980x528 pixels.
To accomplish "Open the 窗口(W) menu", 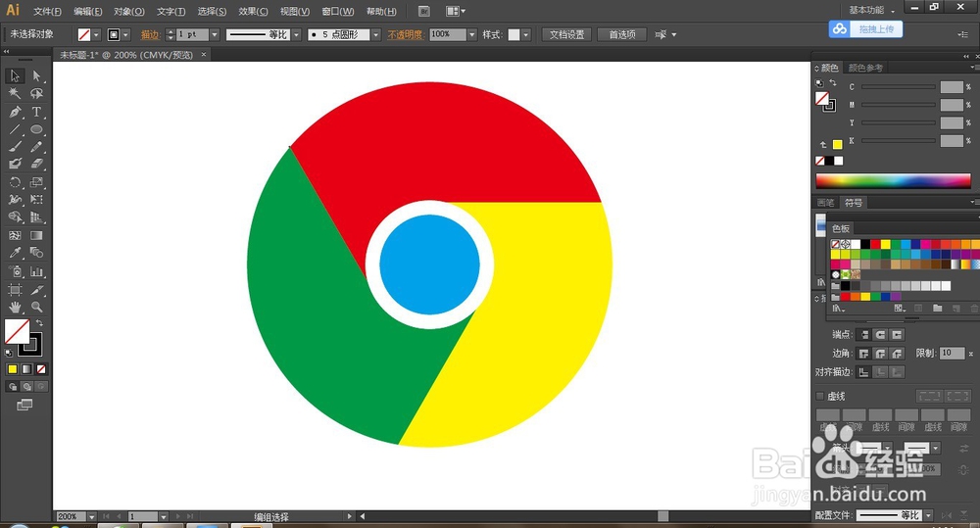I will click(337, 11).
